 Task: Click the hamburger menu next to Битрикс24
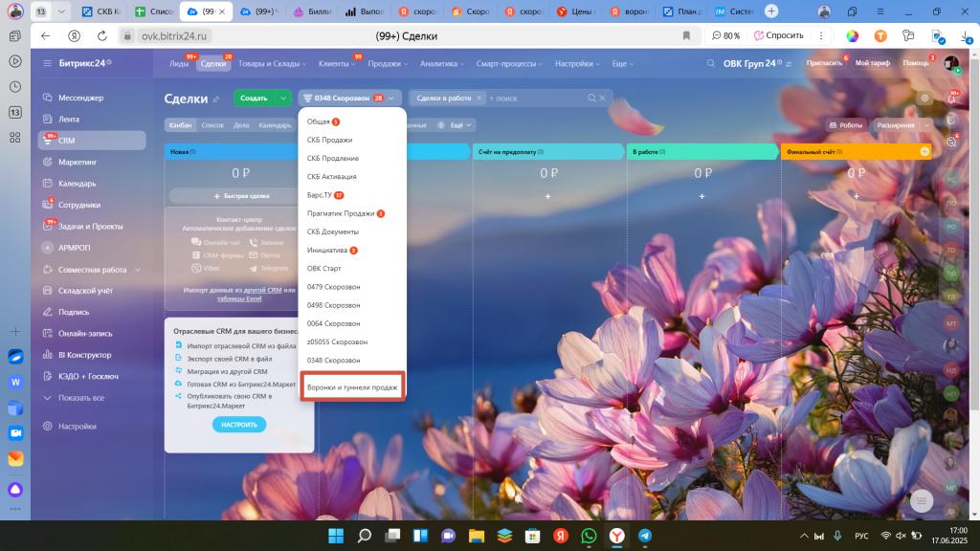[47, 63]
